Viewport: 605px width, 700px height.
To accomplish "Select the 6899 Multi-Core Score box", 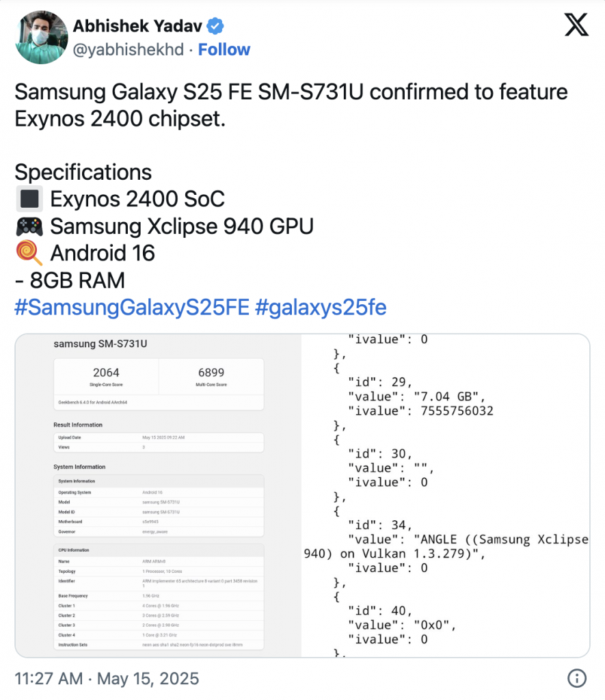I will pyautogui.click(x=211, y=377).
